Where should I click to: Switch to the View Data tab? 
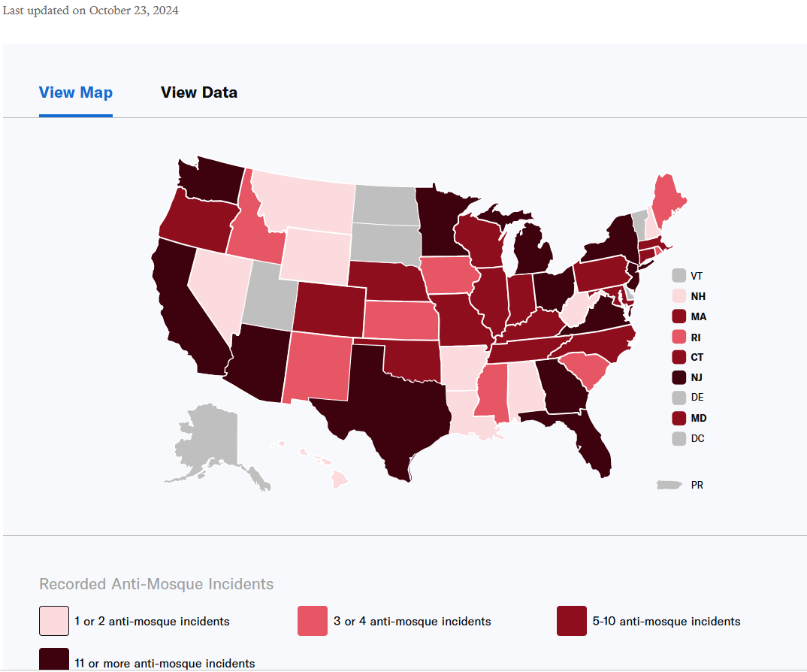(198, 92)
